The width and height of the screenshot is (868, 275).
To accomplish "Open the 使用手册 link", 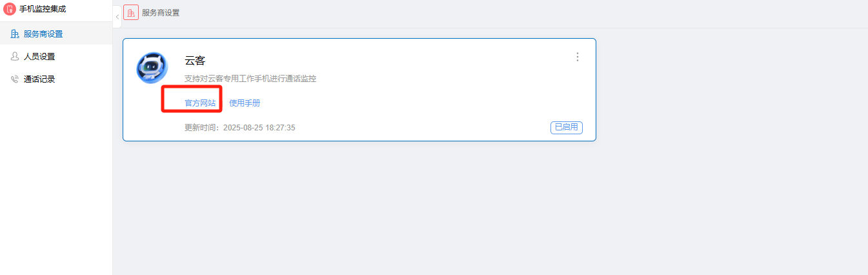I will (x=245, y=103).
